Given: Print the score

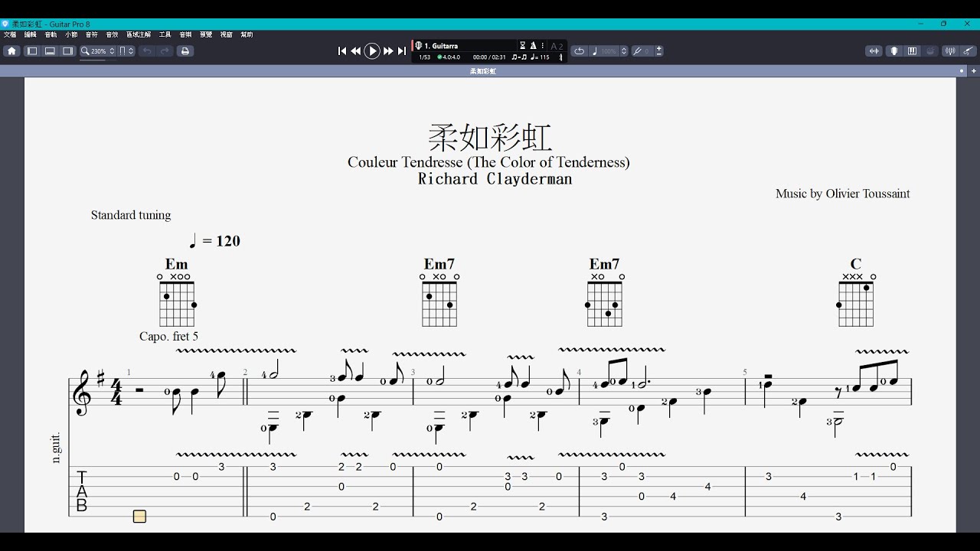Looking at the screenshot, I should coord(185,51).
